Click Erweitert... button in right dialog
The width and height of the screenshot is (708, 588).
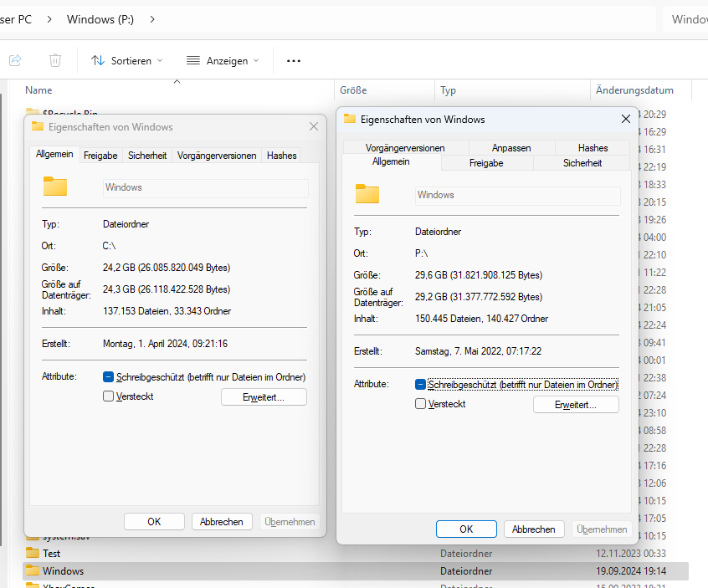(576, 405)
